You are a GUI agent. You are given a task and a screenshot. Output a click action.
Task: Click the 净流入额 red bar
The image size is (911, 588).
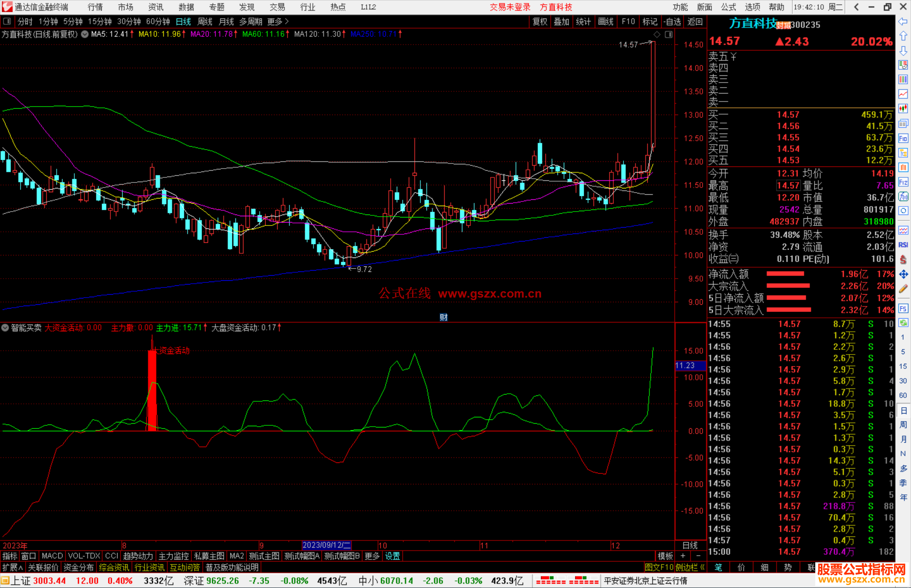(x=785, y=274)
